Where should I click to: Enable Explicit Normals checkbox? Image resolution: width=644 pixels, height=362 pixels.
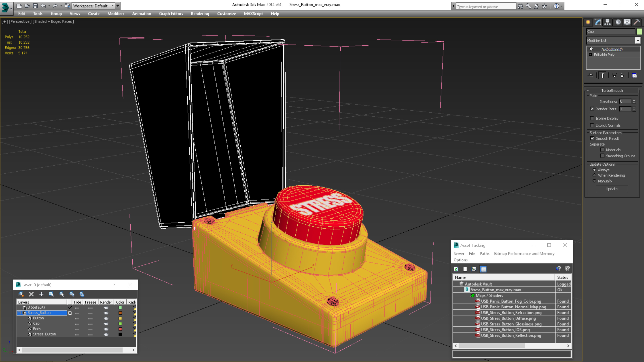pyautogui.click(x=592, y=125)
